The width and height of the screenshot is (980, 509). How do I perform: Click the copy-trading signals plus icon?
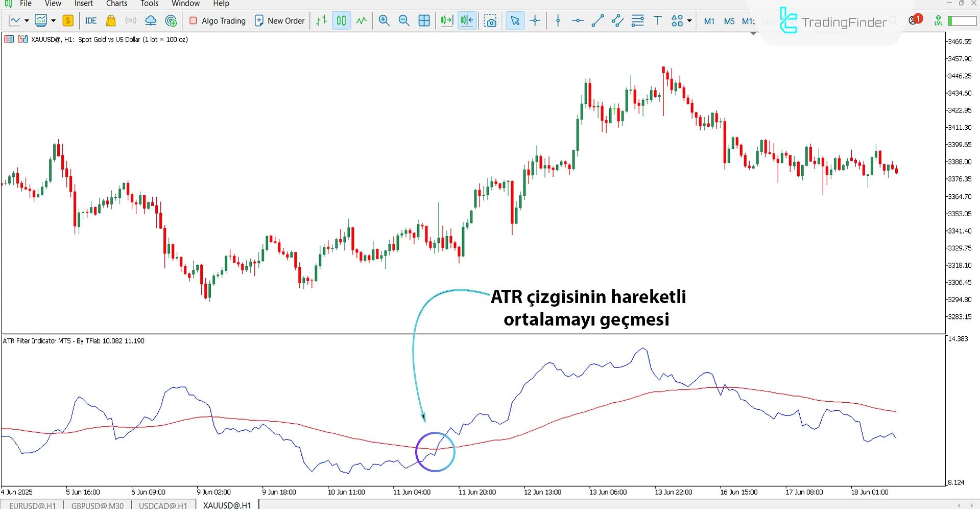click(171, 21)
